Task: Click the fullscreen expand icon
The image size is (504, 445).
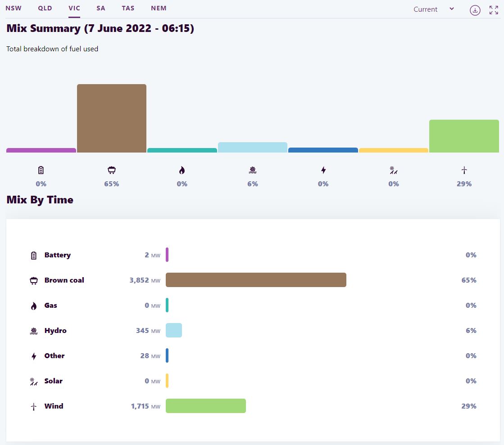Action: pyautogui.click(x=494, y=10)
